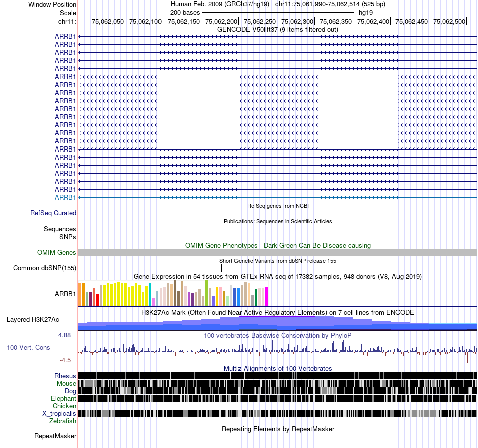478x448 pixels.
Task: Click the GENCODE V50lift37 track title
Action: (277, 30)
